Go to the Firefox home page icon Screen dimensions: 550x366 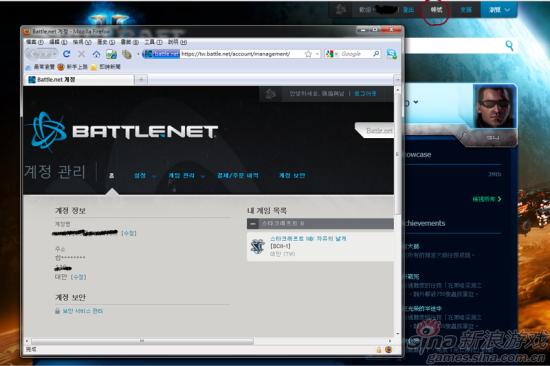point(96,54)
